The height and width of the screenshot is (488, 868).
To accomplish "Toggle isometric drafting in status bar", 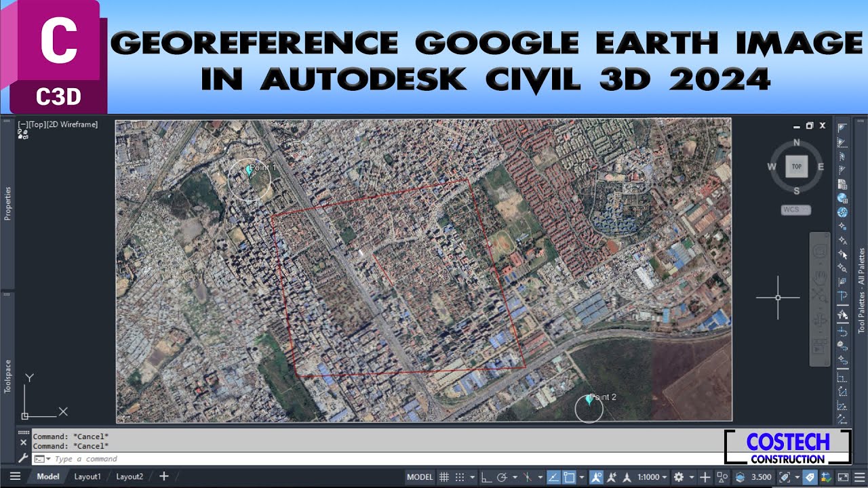I will (528, 477).
